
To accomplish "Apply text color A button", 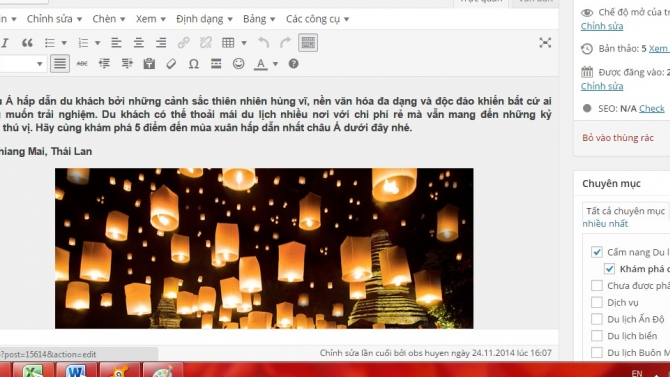I will coord(261,64).
